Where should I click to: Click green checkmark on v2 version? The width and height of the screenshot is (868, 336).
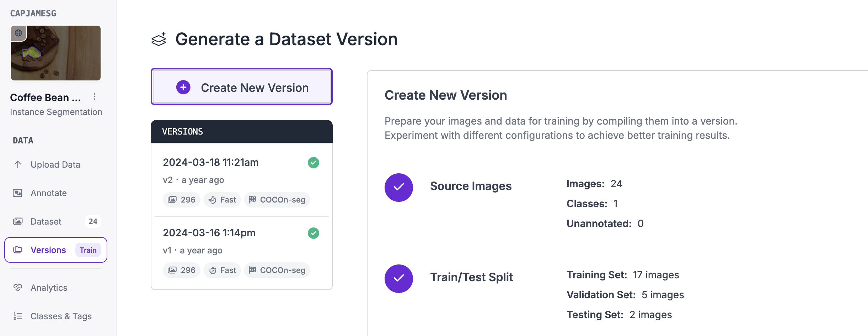point(314,163)
